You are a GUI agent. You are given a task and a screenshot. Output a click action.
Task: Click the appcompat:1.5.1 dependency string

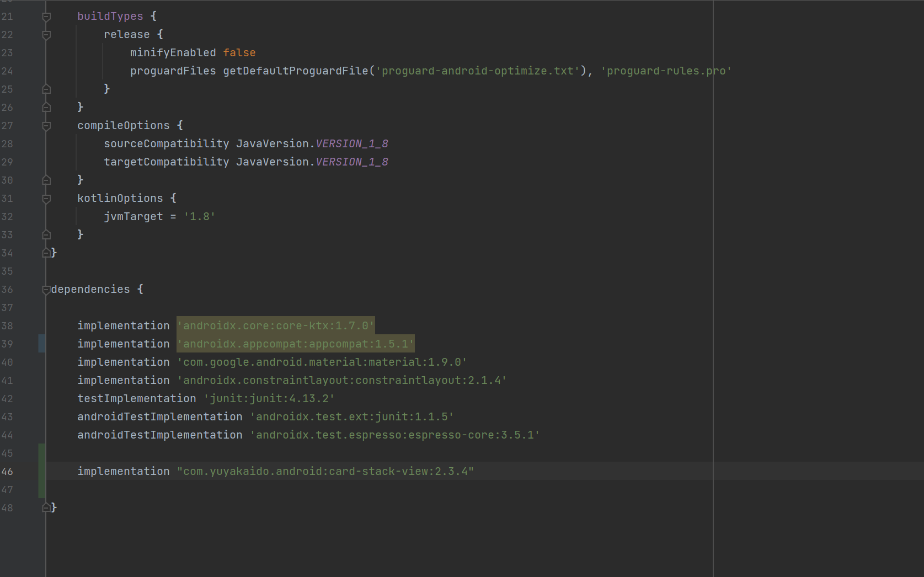pyautogui.click(x=296, y=344)
